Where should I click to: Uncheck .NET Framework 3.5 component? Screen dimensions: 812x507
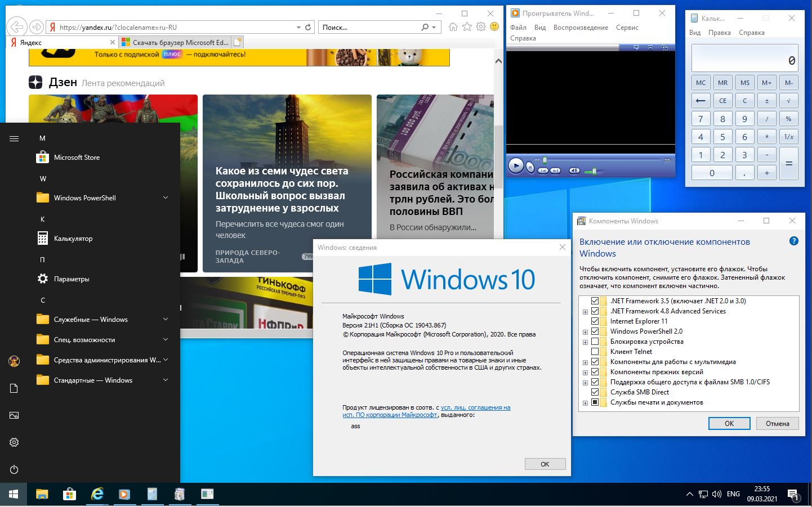tap(595, 301)
